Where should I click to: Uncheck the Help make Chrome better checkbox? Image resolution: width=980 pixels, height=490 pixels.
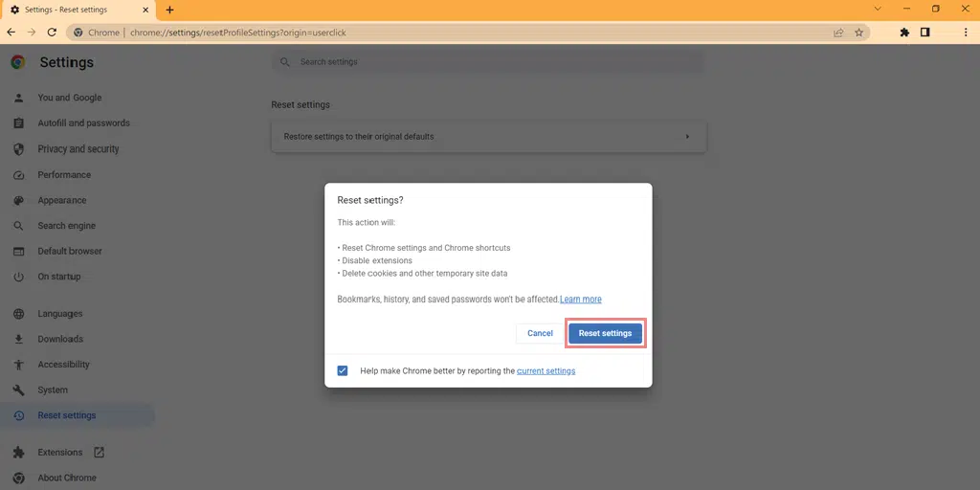pyautogui.click(x=343, y=370)
